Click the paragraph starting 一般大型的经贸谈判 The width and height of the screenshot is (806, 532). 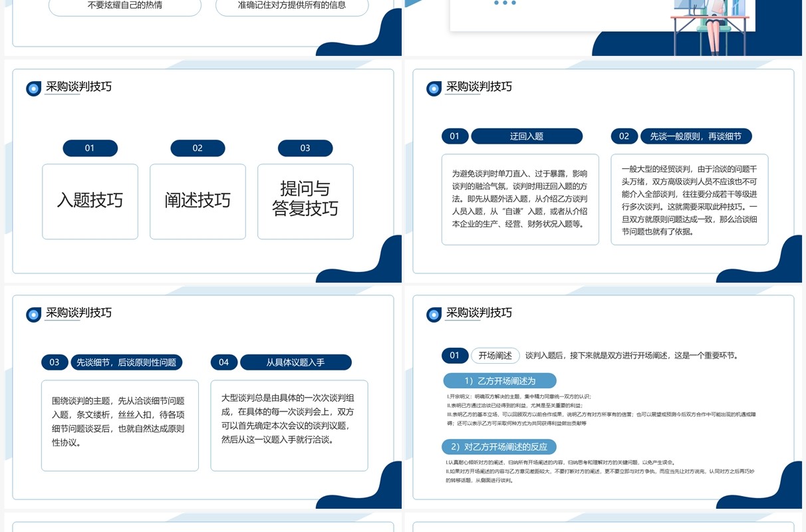tap(690, 201)
